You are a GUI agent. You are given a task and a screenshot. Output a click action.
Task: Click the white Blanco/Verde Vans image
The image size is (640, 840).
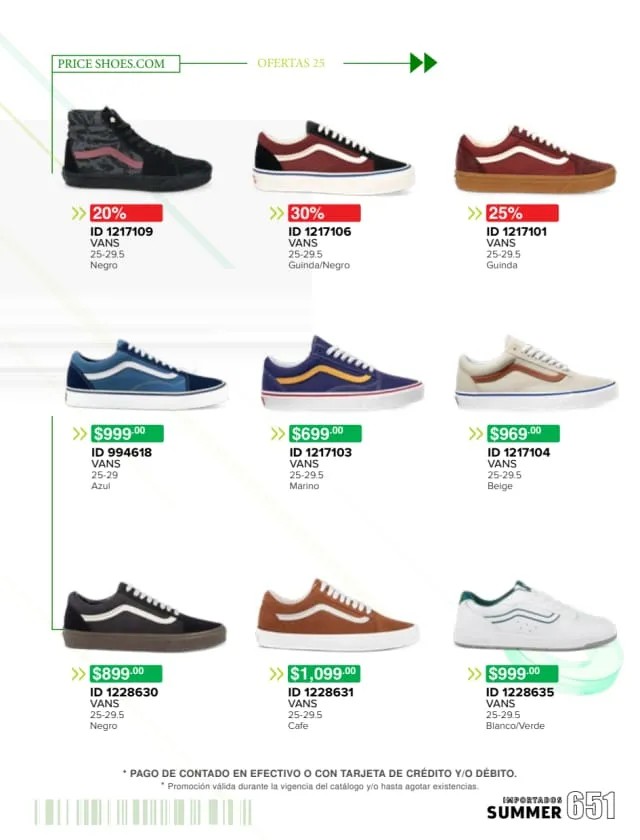pos(536,615)
